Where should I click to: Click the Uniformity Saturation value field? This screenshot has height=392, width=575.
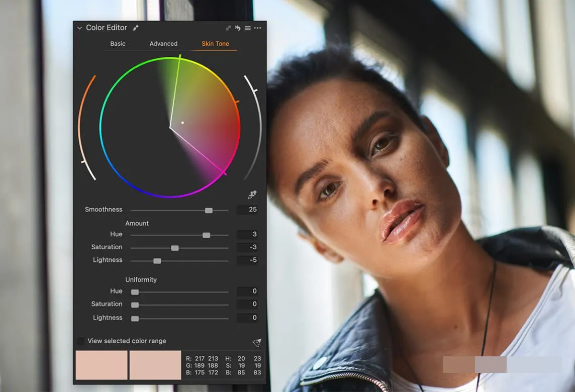click(x=247, y=304)
